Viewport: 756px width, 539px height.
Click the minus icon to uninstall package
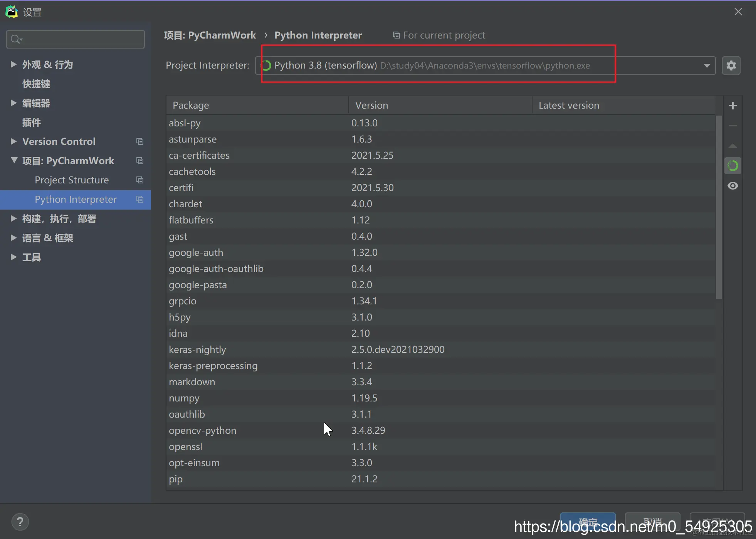(732, 126)
